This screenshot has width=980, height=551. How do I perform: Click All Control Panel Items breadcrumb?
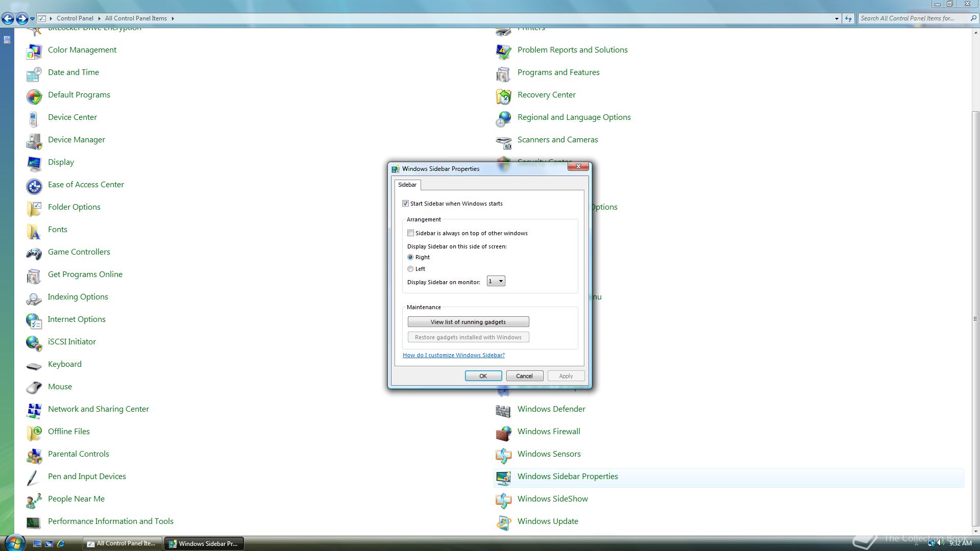(136, 18)
